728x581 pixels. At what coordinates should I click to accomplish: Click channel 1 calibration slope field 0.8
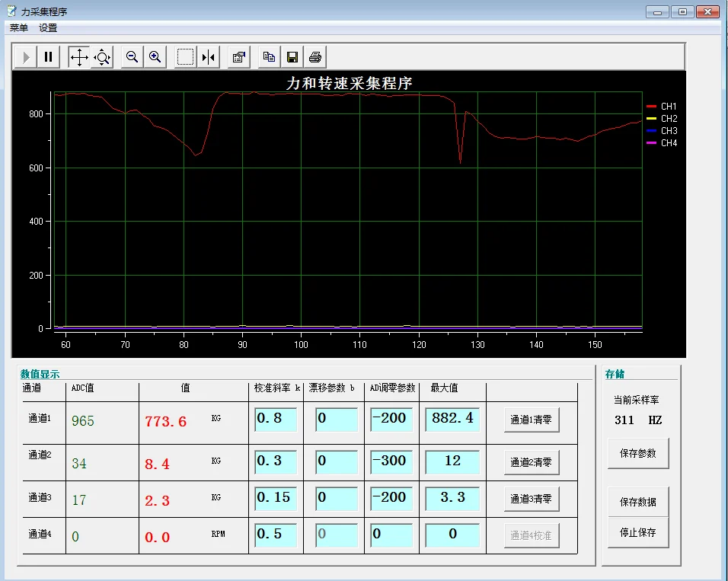click(276, 419)
